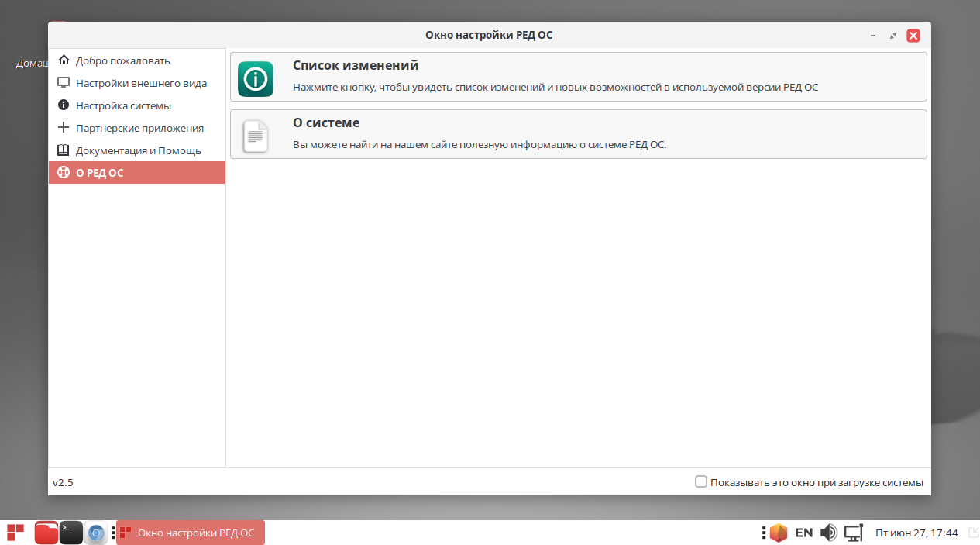This screenshot has width=980, height=545.
Task: Open Партнерские приложения section
Action: (x=137, y=128)
